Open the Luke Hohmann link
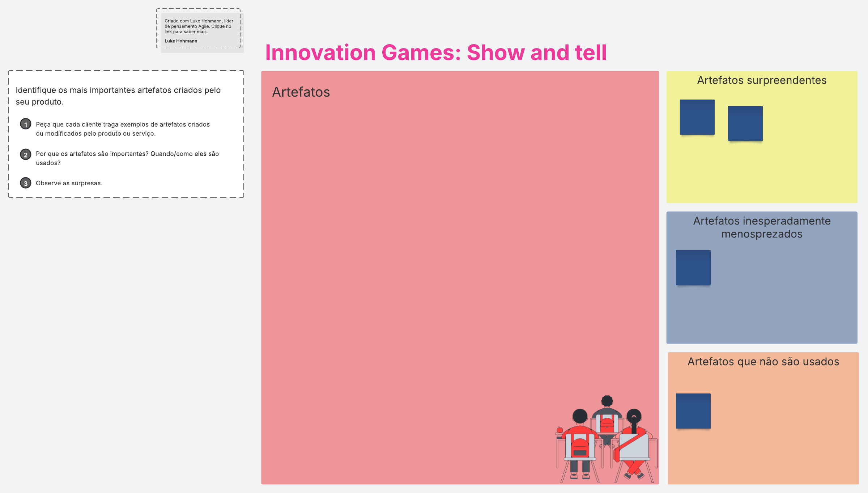Screen dimensions: 868x493 [181, 41]
